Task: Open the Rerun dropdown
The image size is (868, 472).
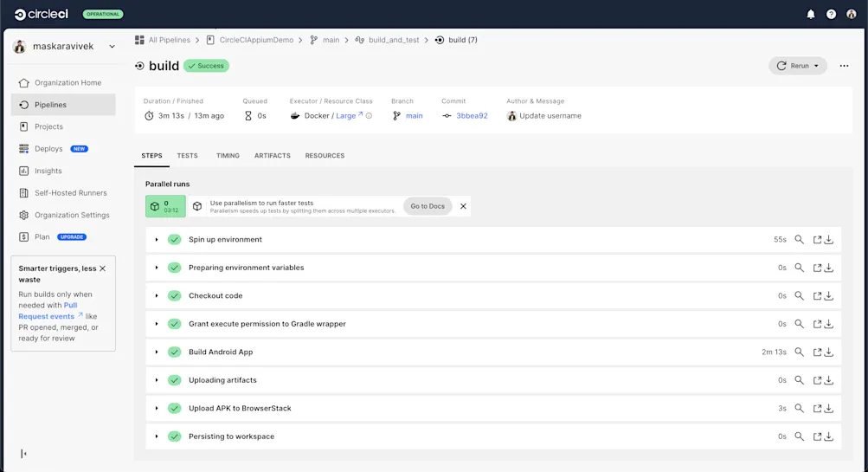Action: click(798, 66)
